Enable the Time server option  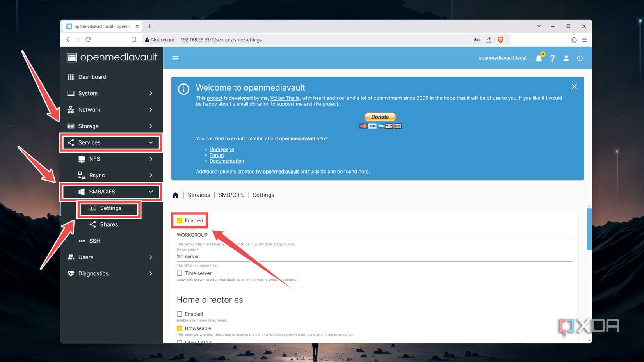[x=180, y=273]
